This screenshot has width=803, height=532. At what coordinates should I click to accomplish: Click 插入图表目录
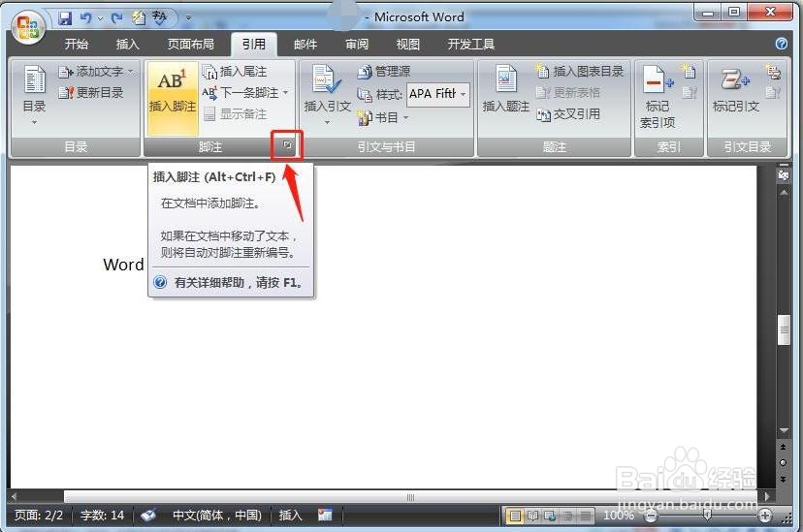(x=580, y=72)
